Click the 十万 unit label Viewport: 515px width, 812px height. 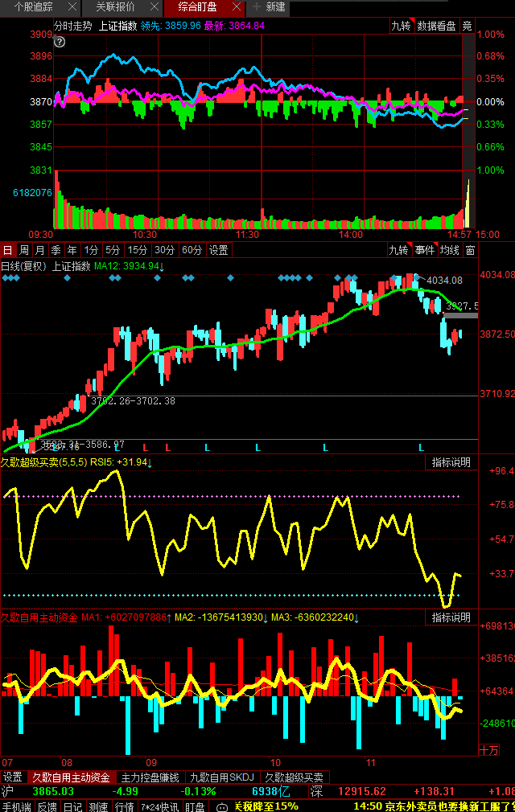point(488,750)
